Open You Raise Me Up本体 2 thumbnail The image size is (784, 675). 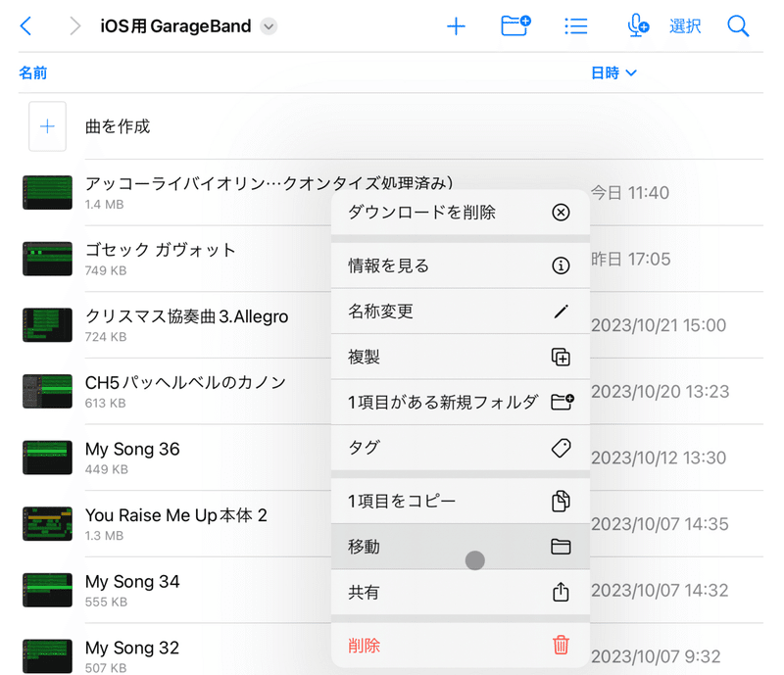pos(47,524)
